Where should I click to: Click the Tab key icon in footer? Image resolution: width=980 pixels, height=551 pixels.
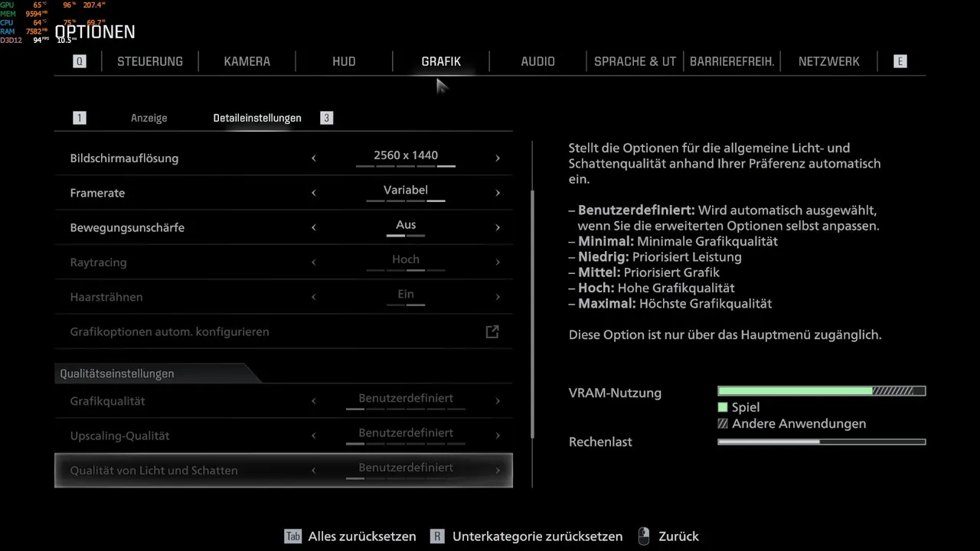tap(292, 536)
